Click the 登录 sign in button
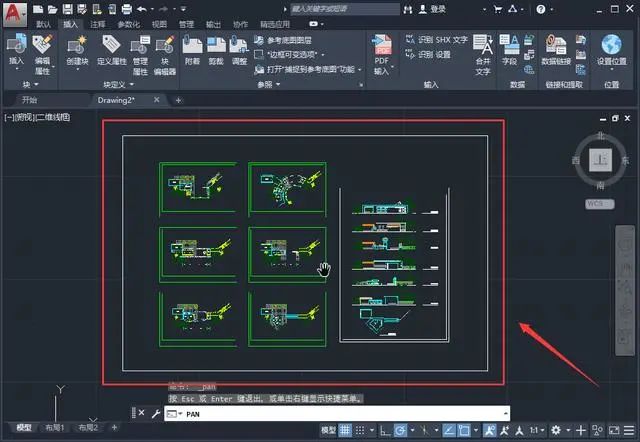 pyautogui.click(x=433, y=9)
